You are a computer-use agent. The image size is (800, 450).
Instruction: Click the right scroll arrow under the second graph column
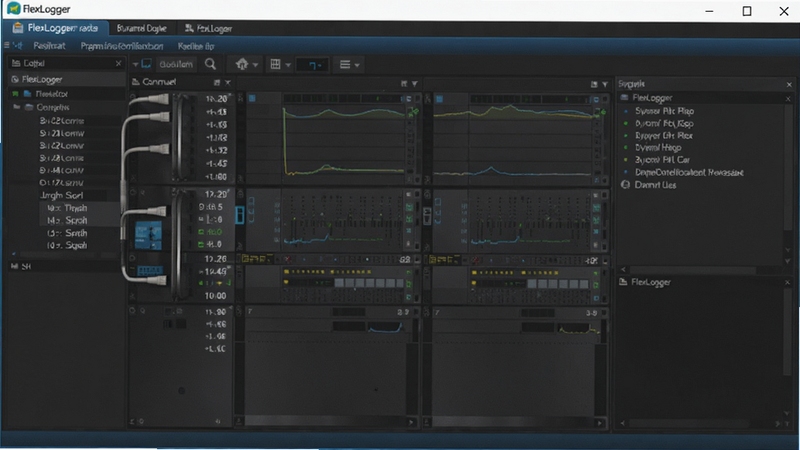600,422
